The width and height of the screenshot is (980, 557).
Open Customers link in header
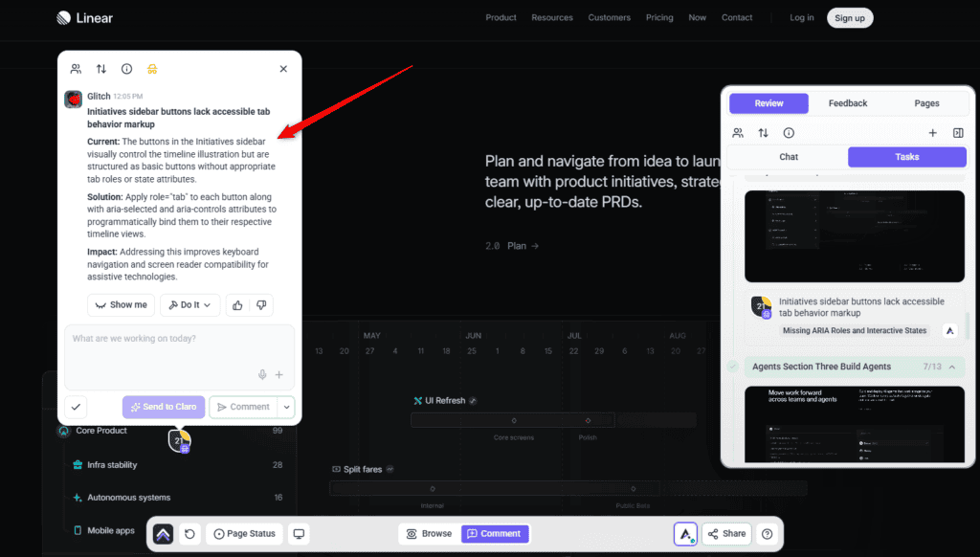[x=610, y=17]
